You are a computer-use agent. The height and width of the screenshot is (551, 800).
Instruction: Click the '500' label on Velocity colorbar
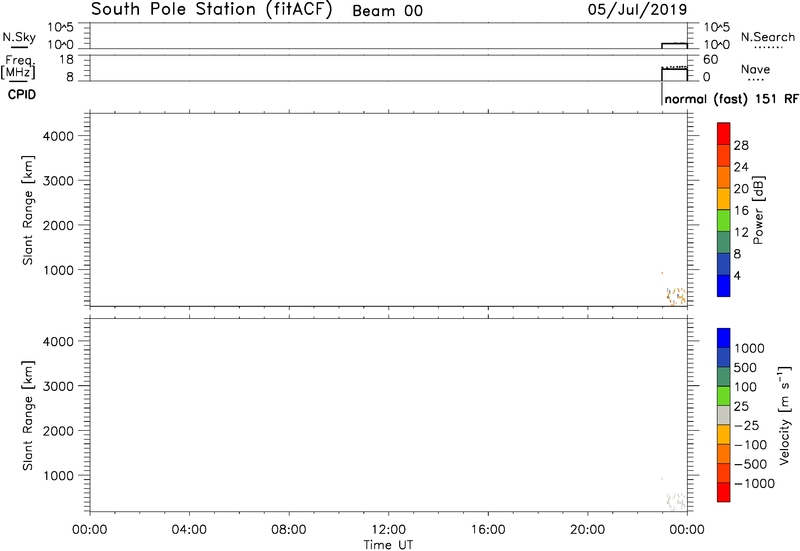(x=745, y=368)
